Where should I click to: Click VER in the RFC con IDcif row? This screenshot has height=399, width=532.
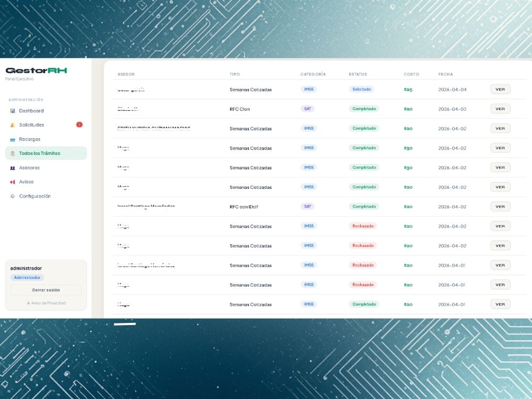[500, 206]
